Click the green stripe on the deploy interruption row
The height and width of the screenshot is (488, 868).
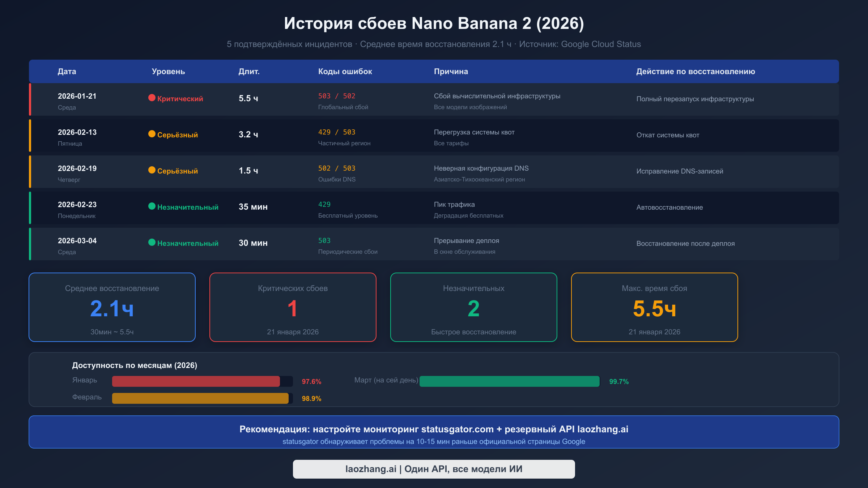click(x=30, y=244)
